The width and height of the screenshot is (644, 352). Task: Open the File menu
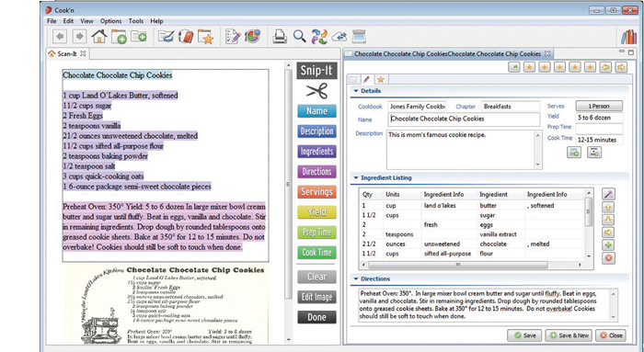tap(52, 21)
